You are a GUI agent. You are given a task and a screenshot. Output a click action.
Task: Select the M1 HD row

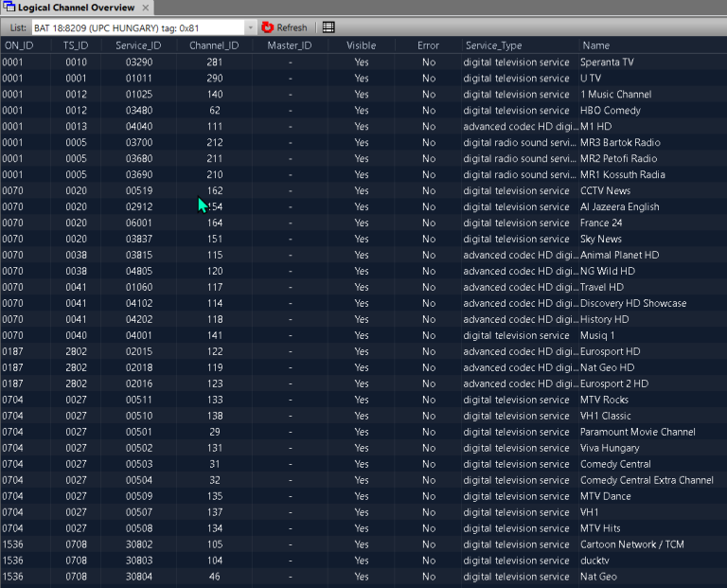click(x=363, y=127)
